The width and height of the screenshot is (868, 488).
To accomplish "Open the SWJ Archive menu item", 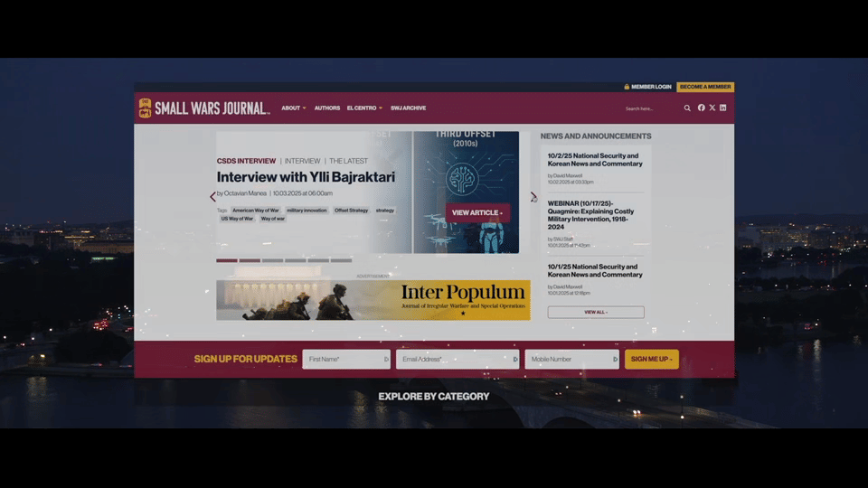I will pos(408,108).
